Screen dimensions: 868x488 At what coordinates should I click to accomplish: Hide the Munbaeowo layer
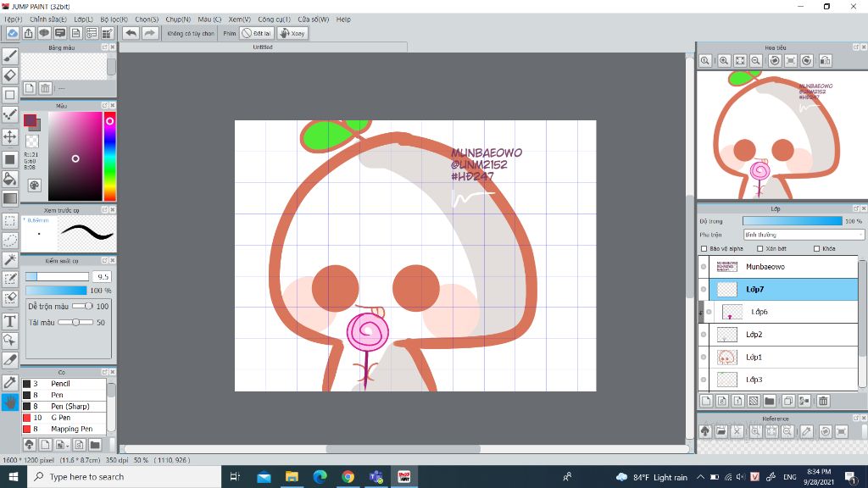[704, 267]
